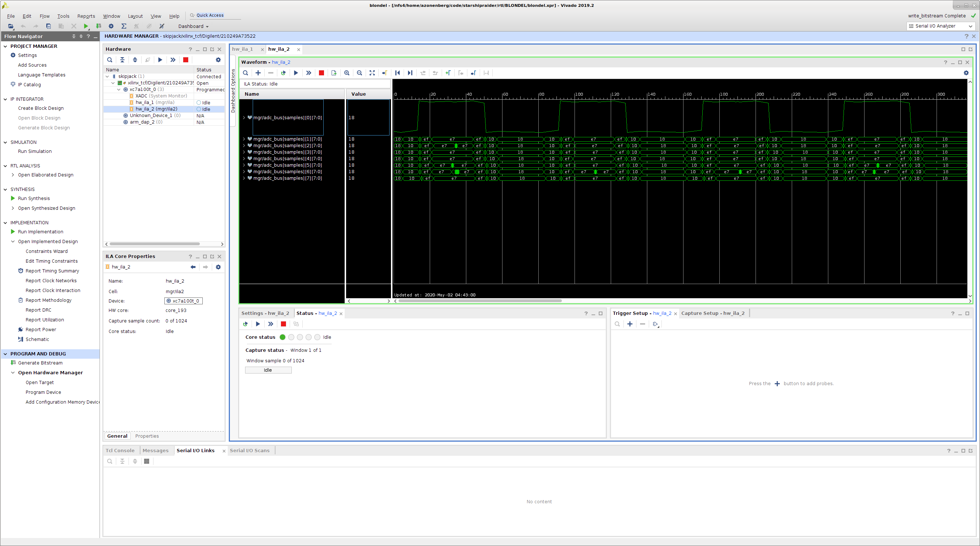Click the green Run flow arrow in main toolbar
The height and width of the screenshot is (546, 980).
[x=86, y=26]
